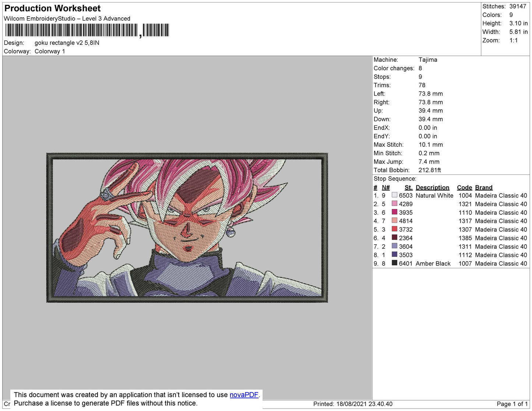
Task: Click the Brand column header
Action: click(x=483, y=187)
